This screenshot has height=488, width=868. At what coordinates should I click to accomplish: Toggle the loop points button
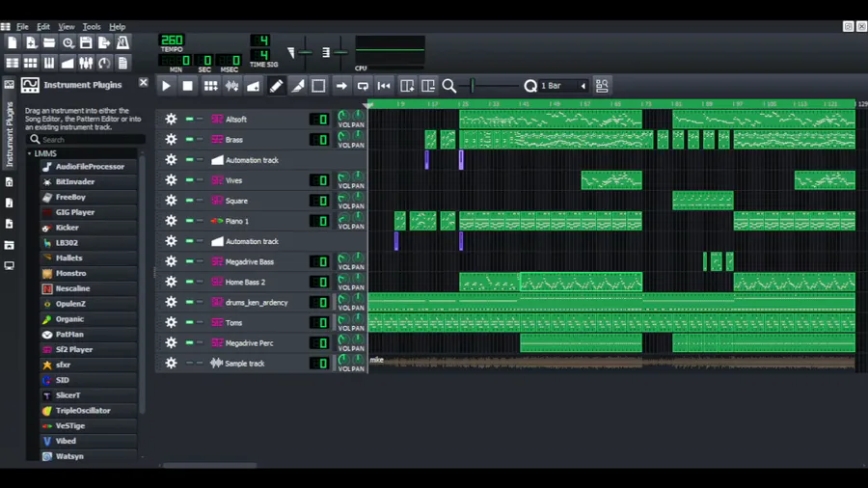tap(363, 86)
